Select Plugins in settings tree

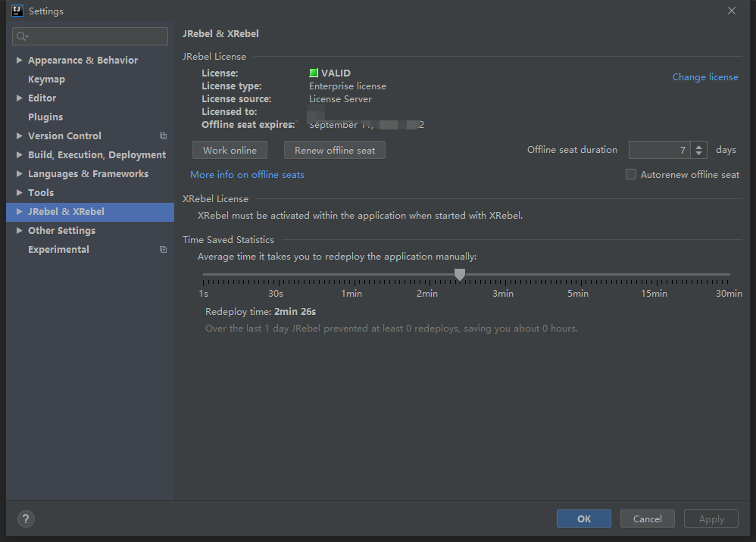[x=45, y=117]
